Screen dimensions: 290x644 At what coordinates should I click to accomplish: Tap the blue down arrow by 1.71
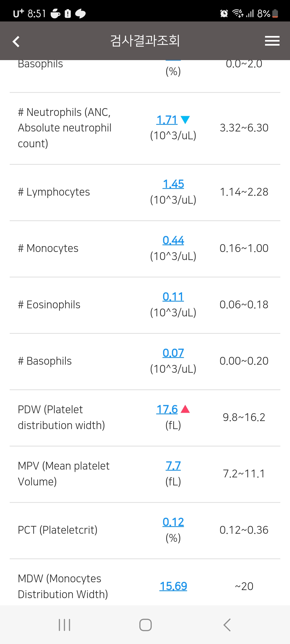pyautogui.click(x=185, y=120)
